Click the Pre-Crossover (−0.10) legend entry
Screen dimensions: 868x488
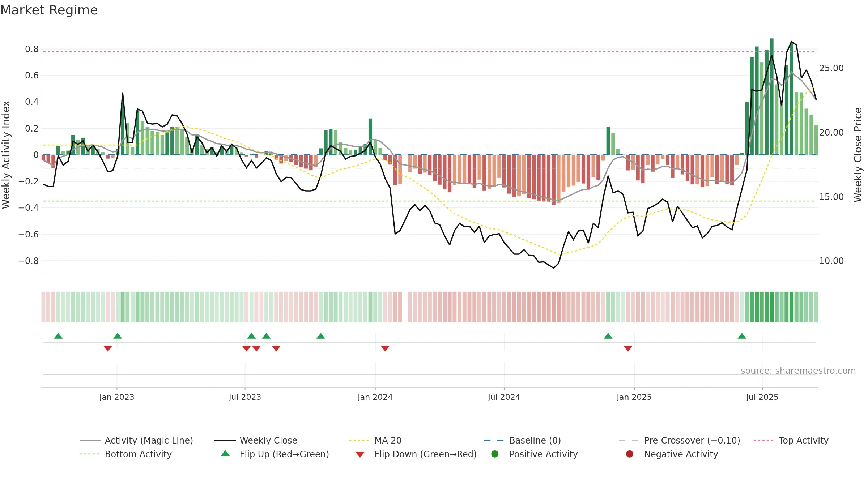(679, 440)
